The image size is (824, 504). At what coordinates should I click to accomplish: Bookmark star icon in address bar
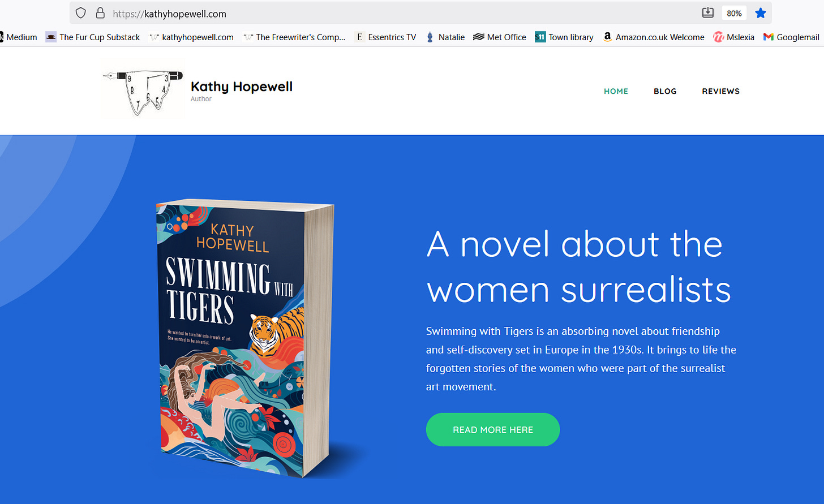[x=761, y=13]
